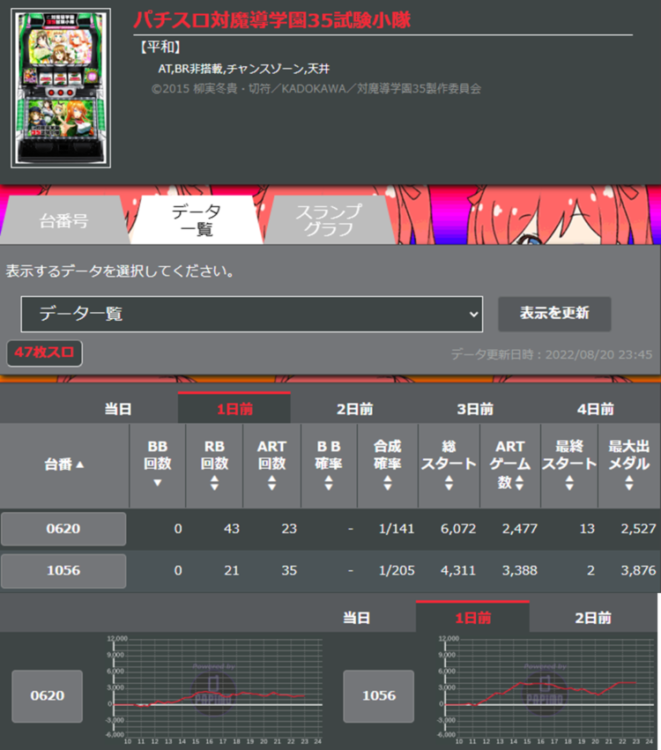Image resolution: width=661 pixels, height=750 pixels.
Task: Show 当日 data in the table
Action: [x=118, y=409]
